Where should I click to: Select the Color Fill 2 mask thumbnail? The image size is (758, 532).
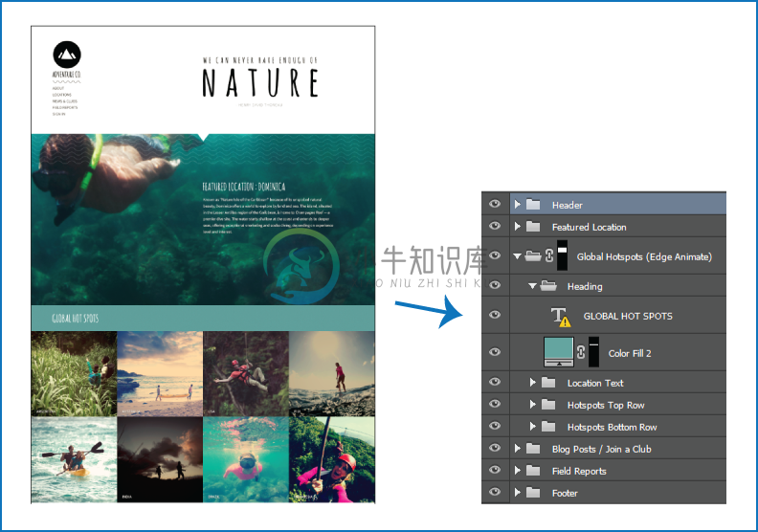pos(593,352)
